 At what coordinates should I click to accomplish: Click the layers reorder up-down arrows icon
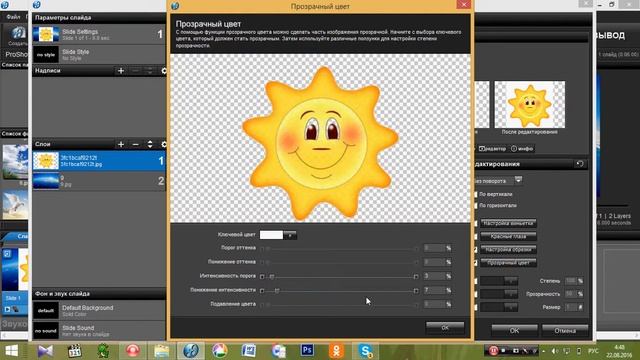(150, 144)
